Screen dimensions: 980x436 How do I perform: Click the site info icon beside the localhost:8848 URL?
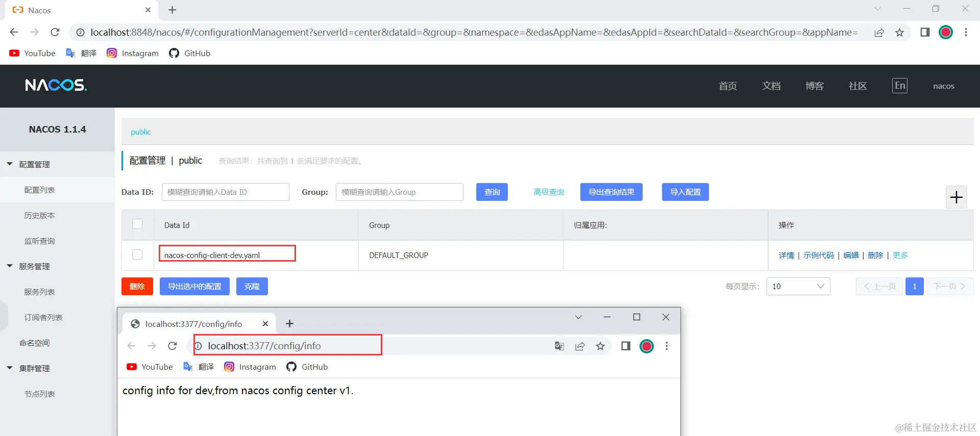80,33
